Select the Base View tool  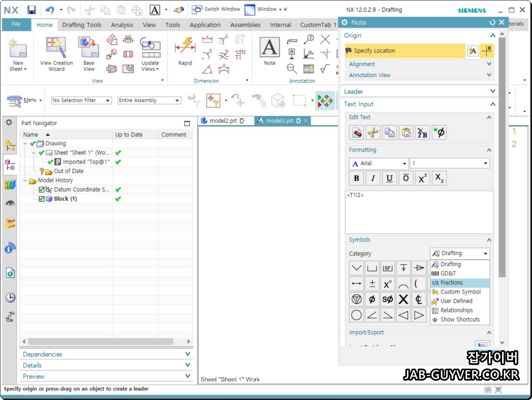coord(88,47)
